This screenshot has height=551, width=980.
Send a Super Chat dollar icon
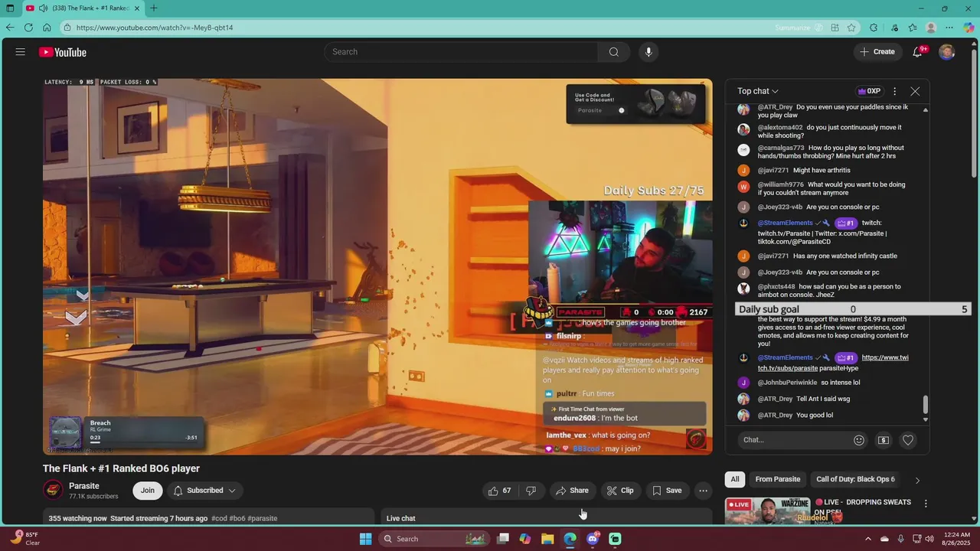pos(884,440)
